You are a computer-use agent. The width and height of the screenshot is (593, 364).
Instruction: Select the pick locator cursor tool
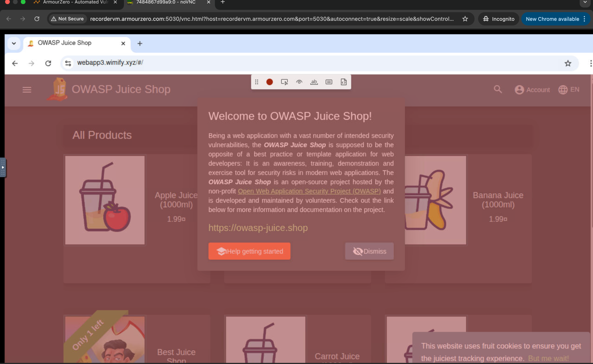point(284,82)
